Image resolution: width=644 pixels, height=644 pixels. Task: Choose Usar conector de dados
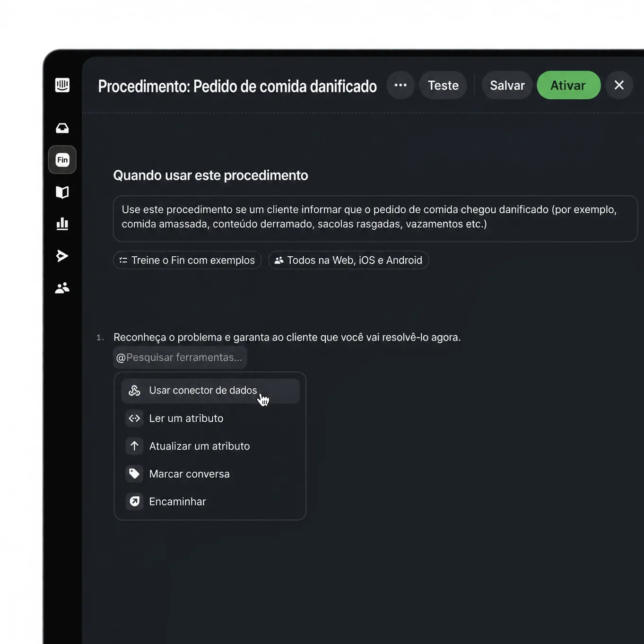click(210, 391)
